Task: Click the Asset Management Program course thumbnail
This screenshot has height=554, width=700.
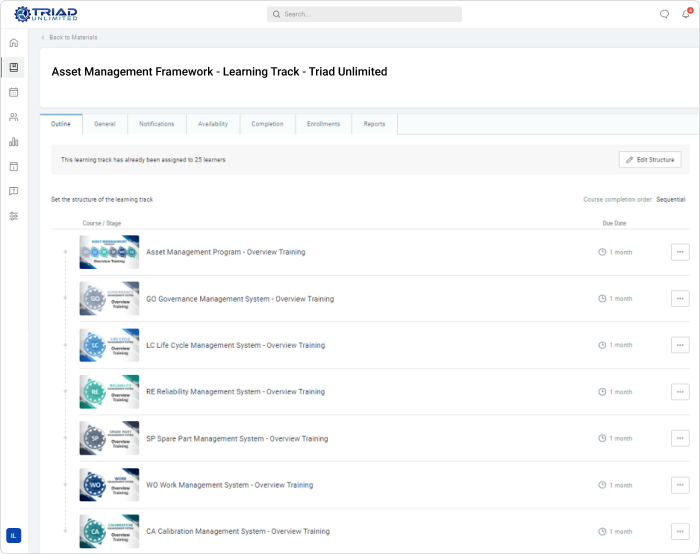Action: pyautogui.click(x=109, y=252)
